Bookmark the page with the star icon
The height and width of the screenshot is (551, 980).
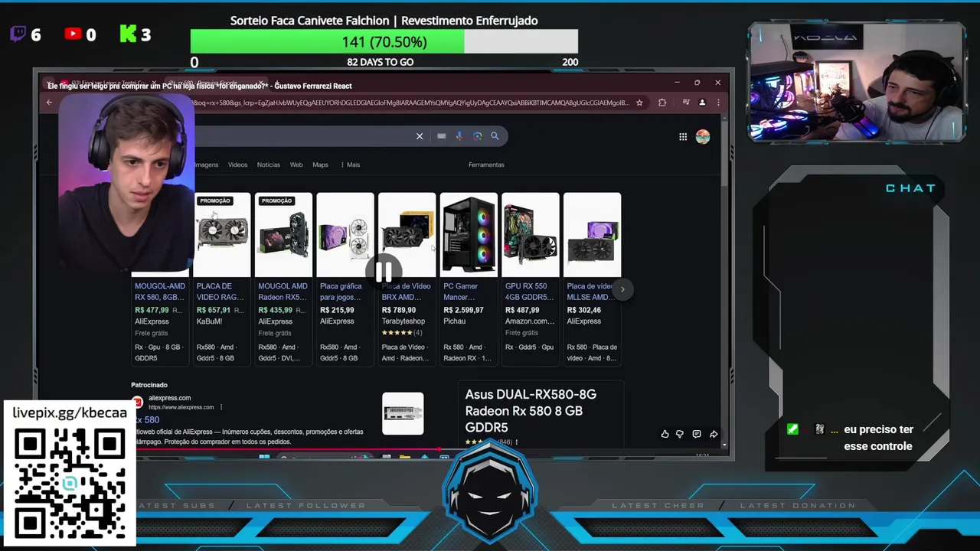(x=639, y=103)
